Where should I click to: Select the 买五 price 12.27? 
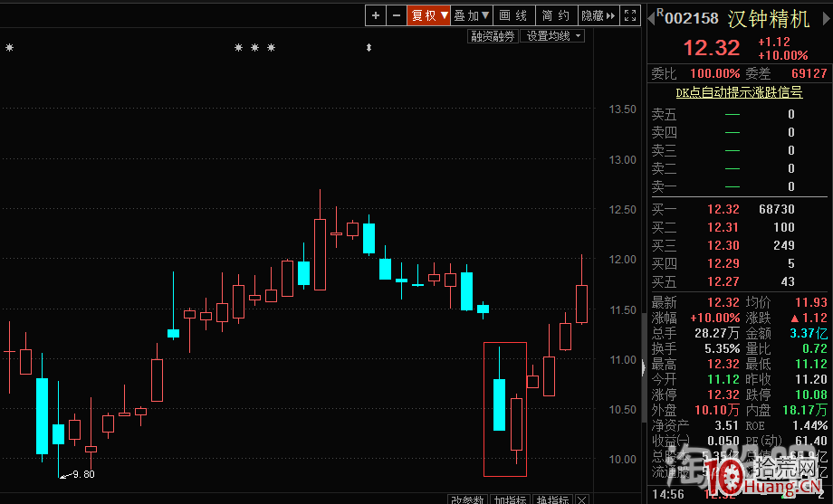click(723, 281)
